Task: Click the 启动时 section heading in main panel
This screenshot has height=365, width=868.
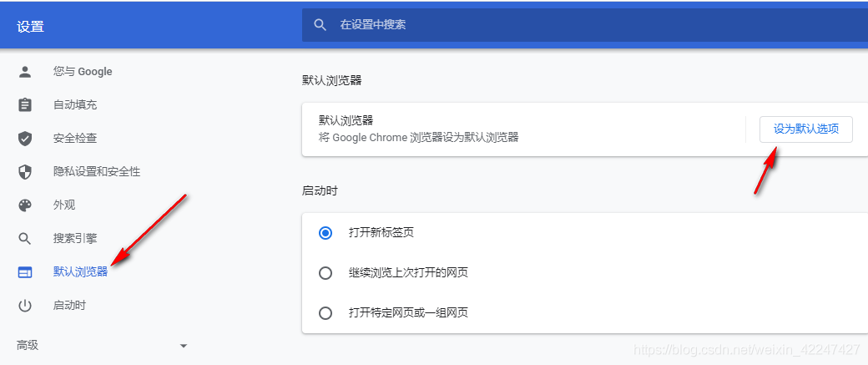Action: click(x=320, y=191)
